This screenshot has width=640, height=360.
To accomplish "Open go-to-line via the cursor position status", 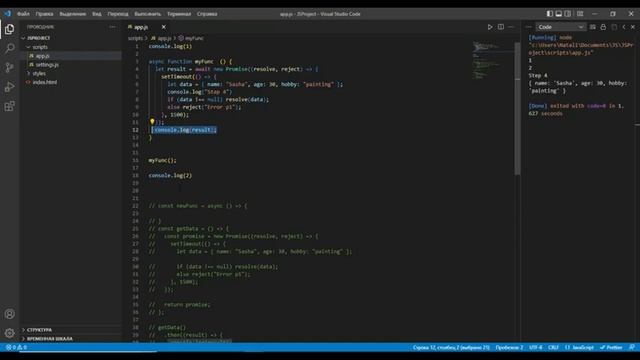I will (x=451, y=347).
